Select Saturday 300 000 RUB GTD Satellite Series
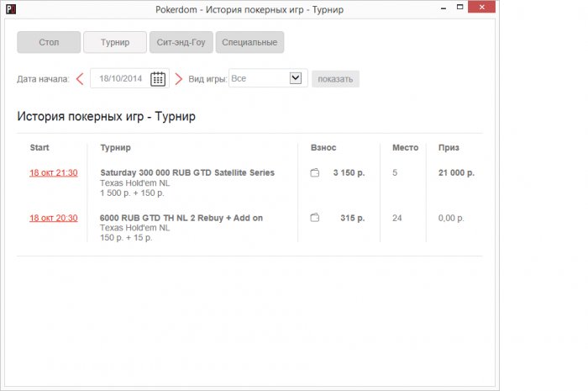 click(x=187, y=172)
